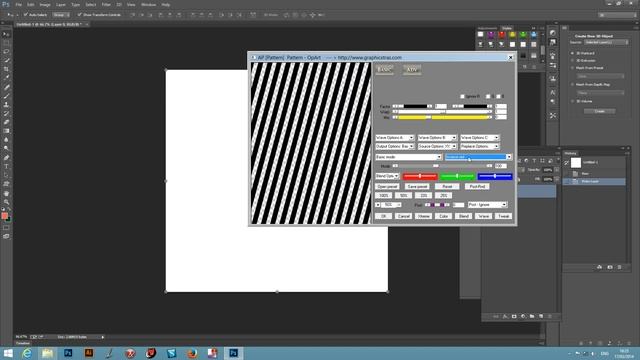Image resolution: width=640 pixels, height=360 pixels.
Task: Select the Horizontal Type tool
Action: pos(6,167)
